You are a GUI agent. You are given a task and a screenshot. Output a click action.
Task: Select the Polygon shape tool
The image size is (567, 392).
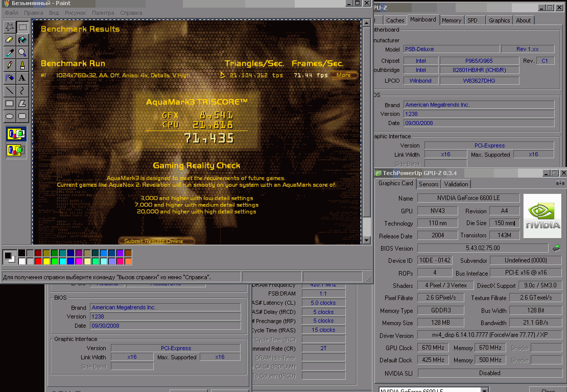pyautogui.click(x=22, y=104)
